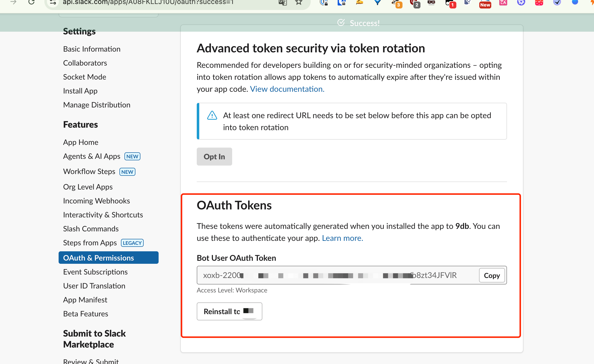Click the Learn more link
This screenshot has height=364, width=594.
coord(342,238)
